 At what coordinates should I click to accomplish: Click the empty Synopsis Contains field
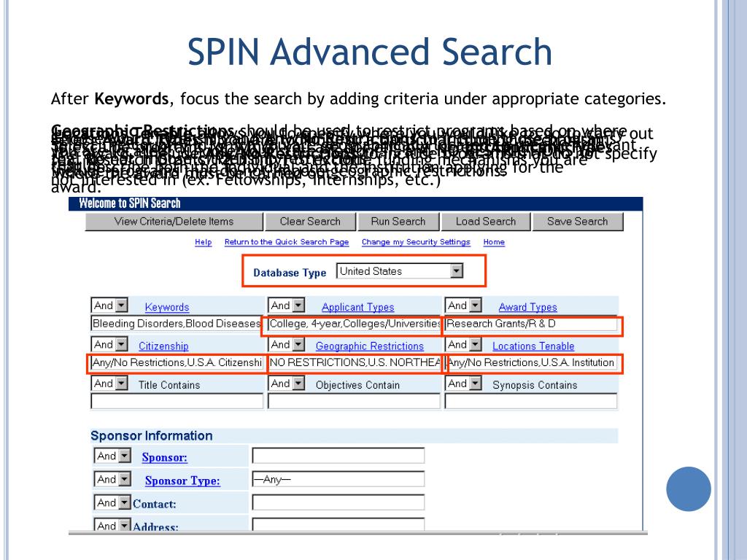click(x=531, y=402)
